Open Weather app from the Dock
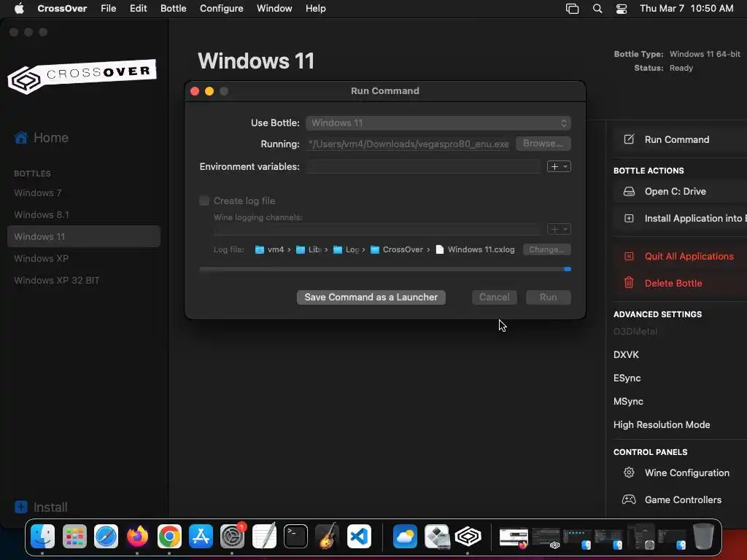This screenshot has height=560, width=747. coord(405,537)
